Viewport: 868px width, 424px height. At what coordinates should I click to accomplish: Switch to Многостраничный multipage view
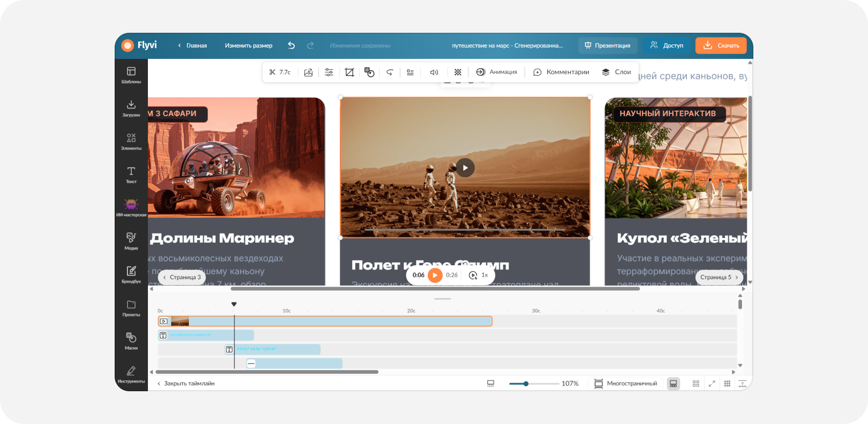pyautogui.click(x=625, y=384)
